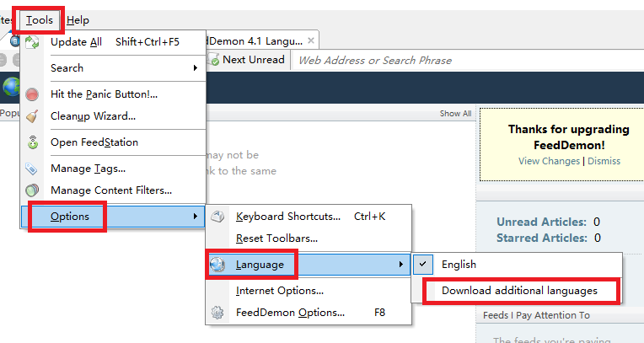
Task: Click the View Changes link
Action: click(549, 161)
